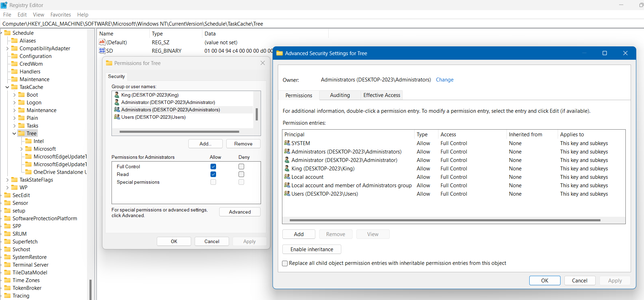Click SYSTEM principal icon in permission entries
This screenshot has height=300, width=644.
pos(287,143)
